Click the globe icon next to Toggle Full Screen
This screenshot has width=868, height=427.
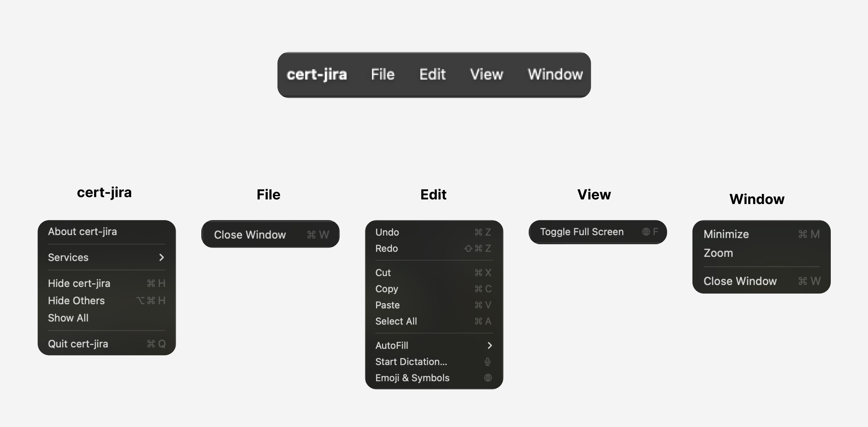pyautogui.click(x=646, y=232)
